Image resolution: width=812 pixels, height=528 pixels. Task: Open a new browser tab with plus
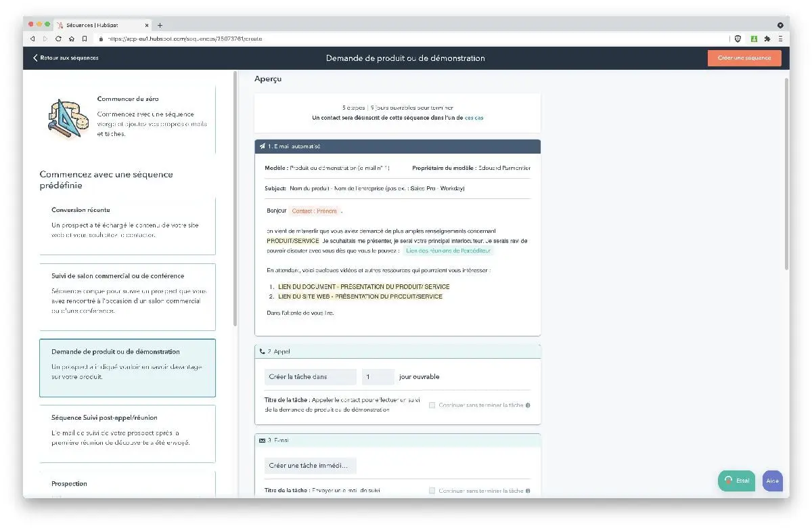pyautogui.click(x=160, y=25)
